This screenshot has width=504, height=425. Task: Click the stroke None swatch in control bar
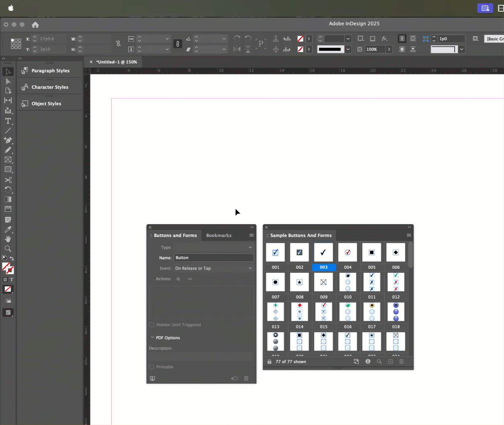(300, 49)
